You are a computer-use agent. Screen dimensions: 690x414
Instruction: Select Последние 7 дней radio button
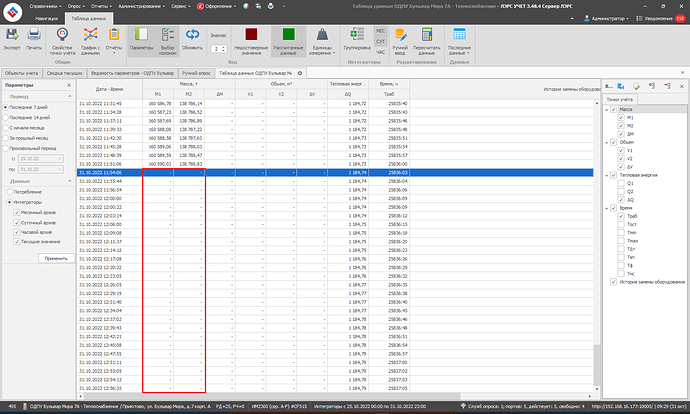click(x=6, y=107)
